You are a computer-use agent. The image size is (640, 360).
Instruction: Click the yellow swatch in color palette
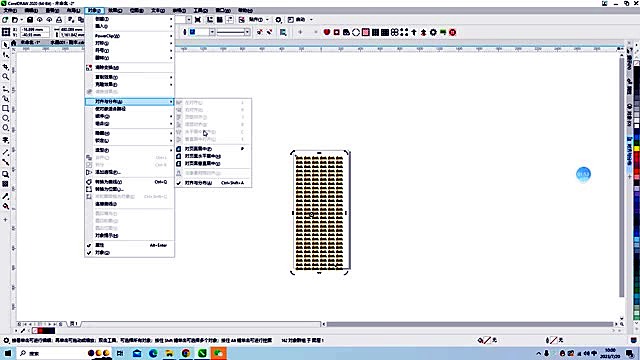637,149
